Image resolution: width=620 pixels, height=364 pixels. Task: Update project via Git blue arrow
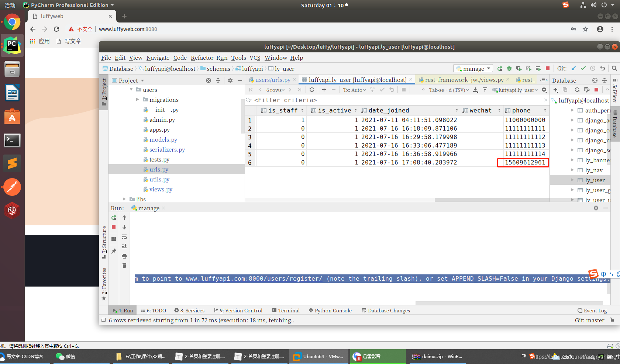click(573, 69)
